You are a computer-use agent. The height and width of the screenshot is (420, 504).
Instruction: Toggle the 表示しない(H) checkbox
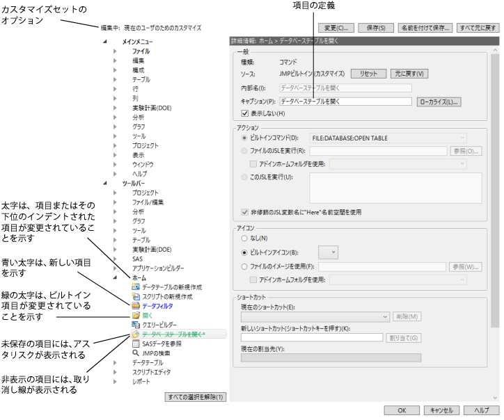tap(244, 113)
